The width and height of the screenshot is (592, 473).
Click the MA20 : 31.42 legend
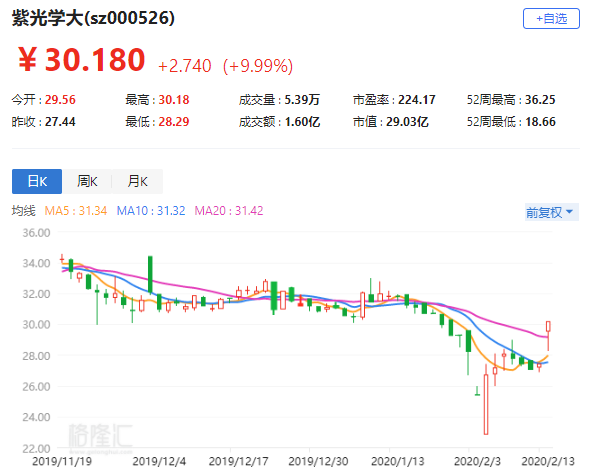click(229, 211)
